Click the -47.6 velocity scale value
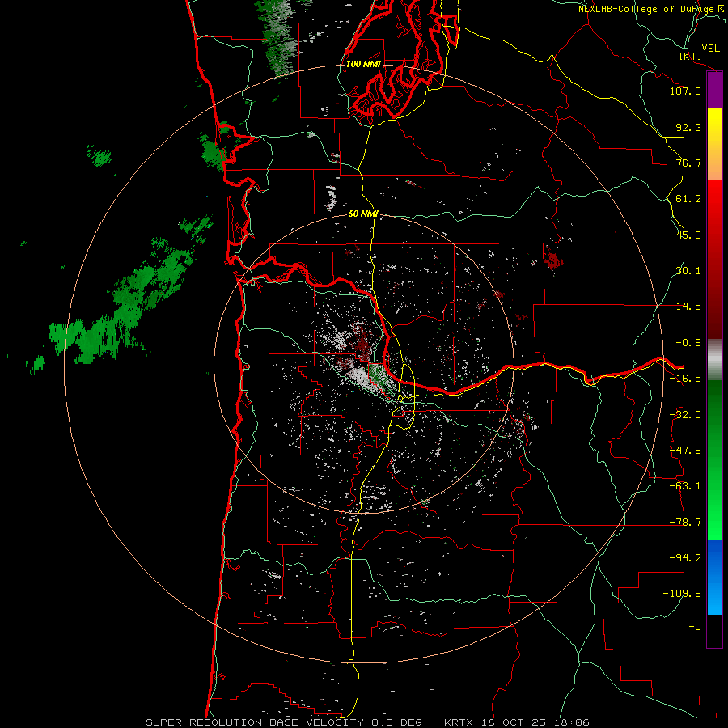 tap(685, 451)
